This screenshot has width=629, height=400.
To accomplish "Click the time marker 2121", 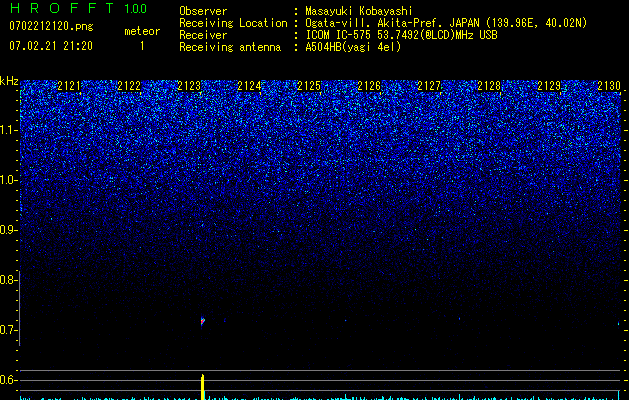I will pos(69,86).
